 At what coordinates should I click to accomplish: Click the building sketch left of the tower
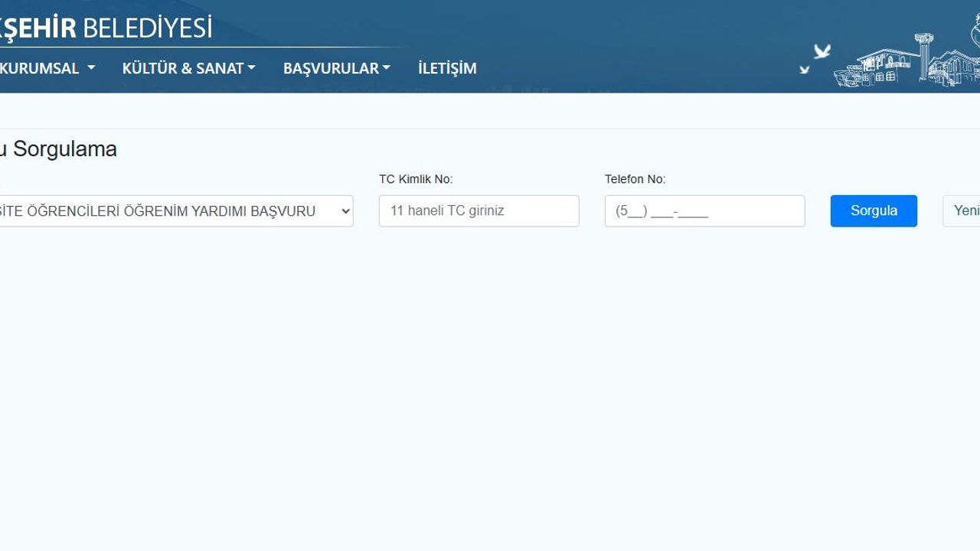pyautogui.click(x=877, y=67)
